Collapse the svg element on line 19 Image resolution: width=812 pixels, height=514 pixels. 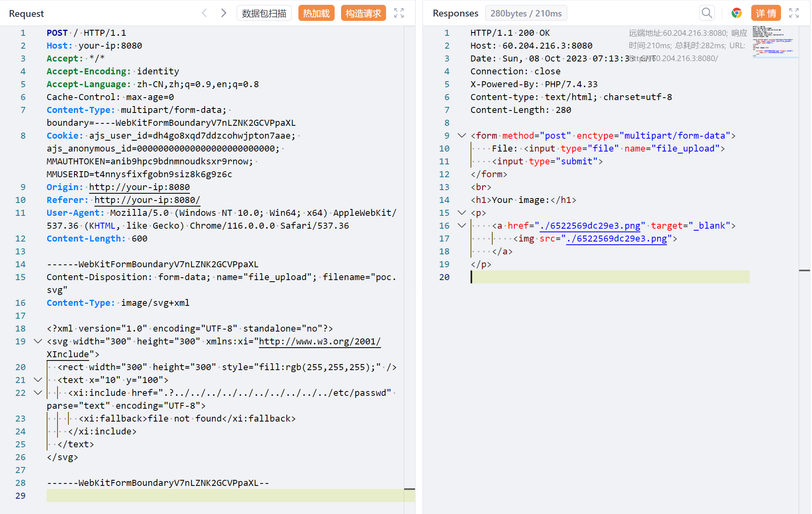tap(38, 341)
